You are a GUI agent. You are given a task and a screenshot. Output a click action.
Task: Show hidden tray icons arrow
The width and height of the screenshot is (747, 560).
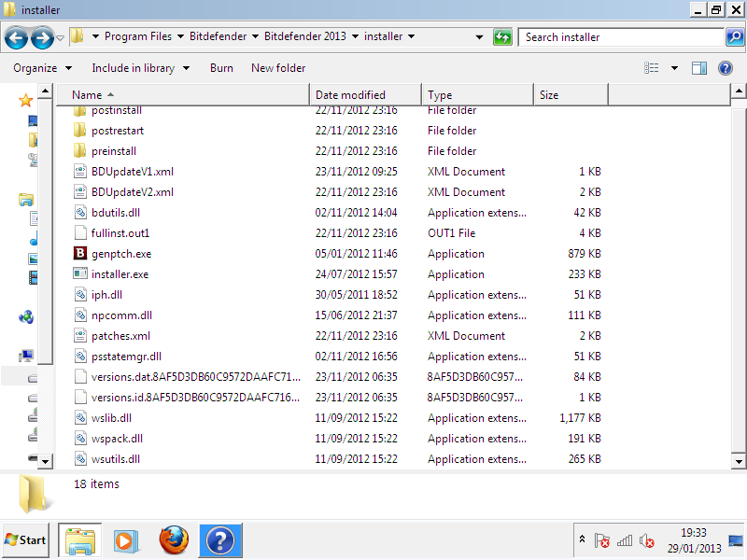point(582,539)
